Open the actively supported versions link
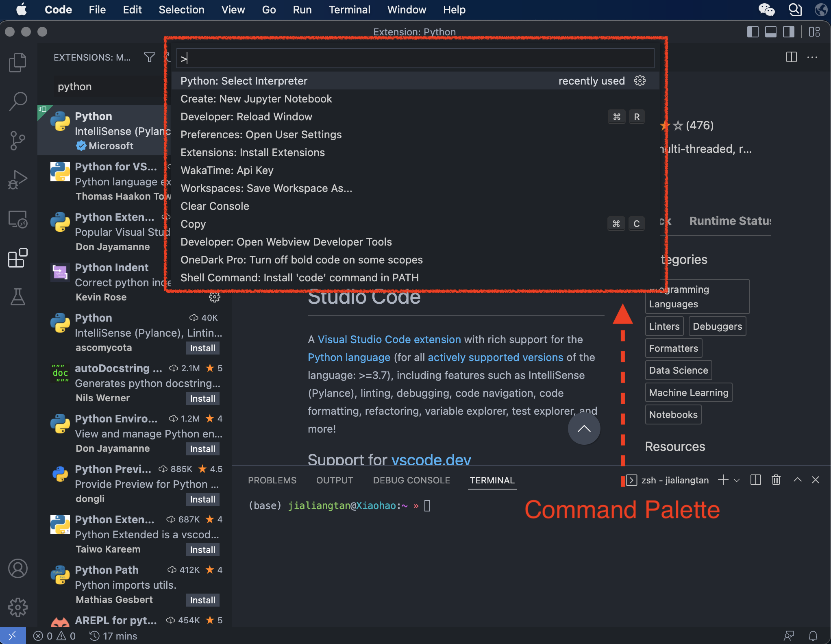The height and width of the screenshot is (644, 831). pyautogui.click(x=495, y=357)
